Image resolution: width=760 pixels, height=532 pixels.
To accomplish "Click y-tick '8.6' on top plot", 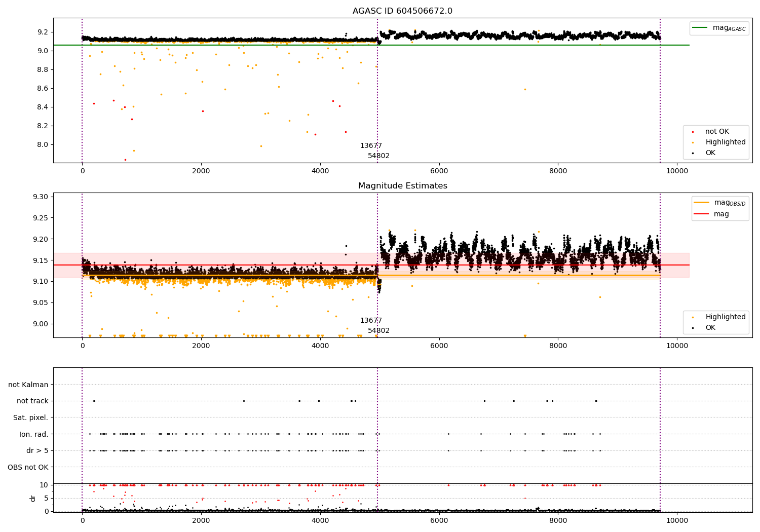I will click(43, 88).
